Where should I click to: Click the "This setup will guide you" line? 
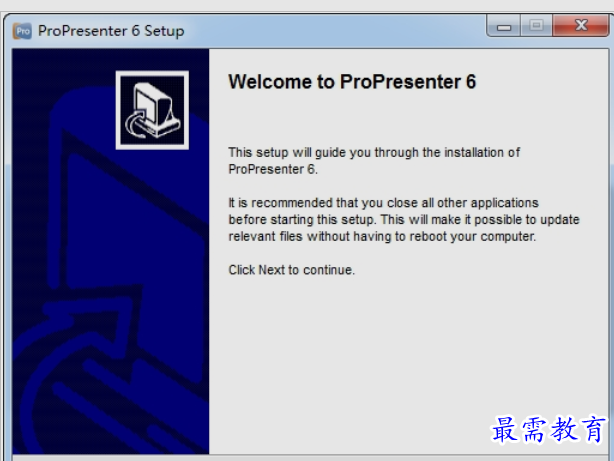pos(374,152)
